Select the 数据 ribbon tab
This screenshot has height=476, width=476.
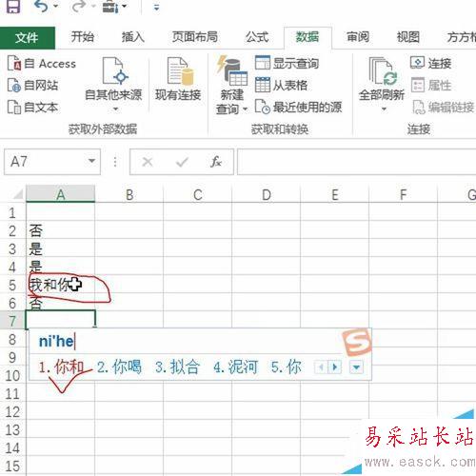[307, 37]
